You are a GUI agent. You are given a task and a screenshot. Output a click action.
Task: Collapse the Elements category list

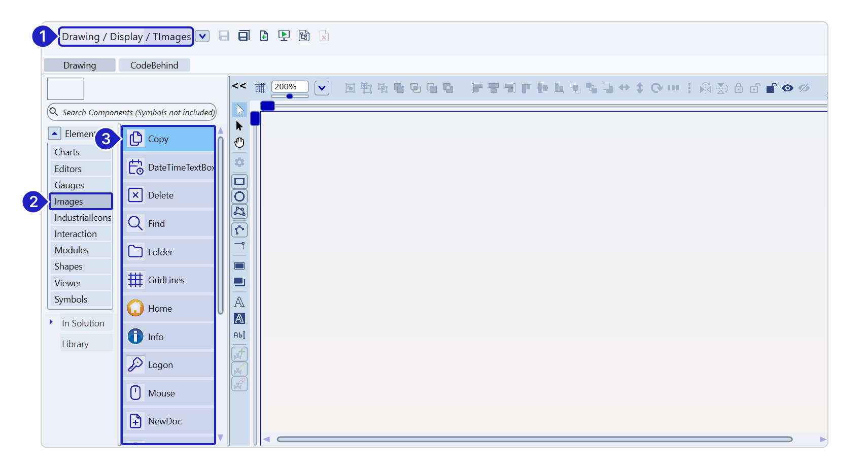55,134
